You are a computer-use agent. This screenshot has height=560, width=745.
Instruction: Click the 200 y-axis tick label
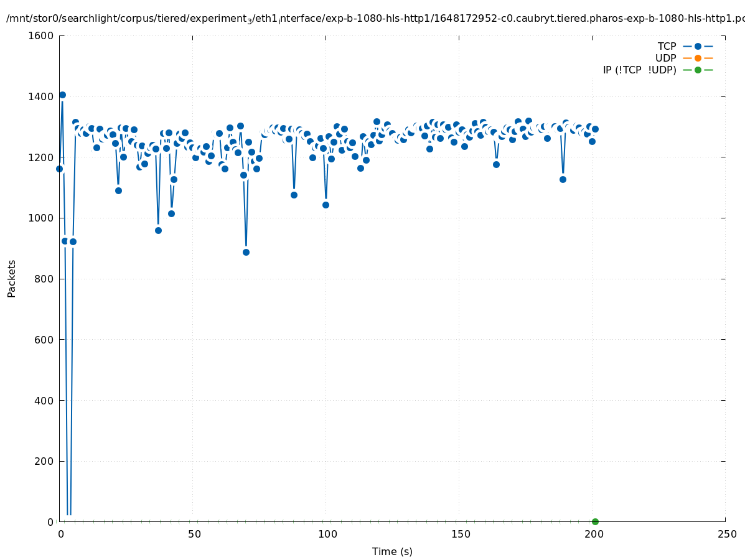[44, 461]
